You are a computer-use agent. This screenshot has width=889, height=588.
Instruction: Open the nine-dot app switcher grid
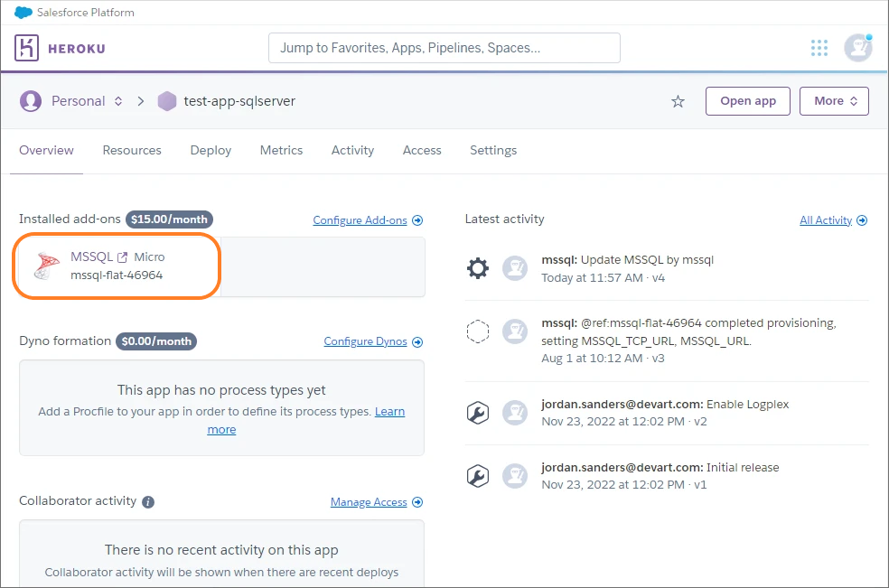(819, 48)
